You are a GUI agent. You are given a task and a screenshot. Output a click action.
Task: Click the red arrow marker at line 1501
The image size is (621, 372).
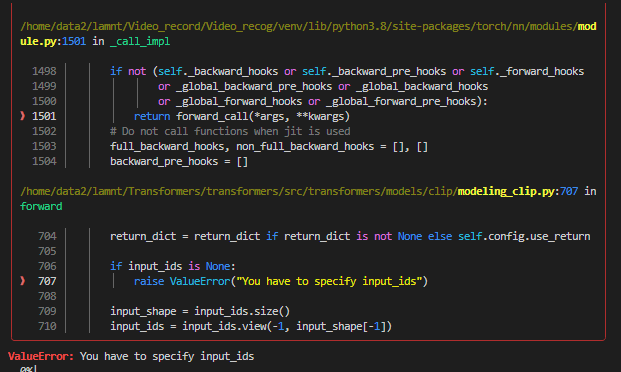tap(23, 116)
